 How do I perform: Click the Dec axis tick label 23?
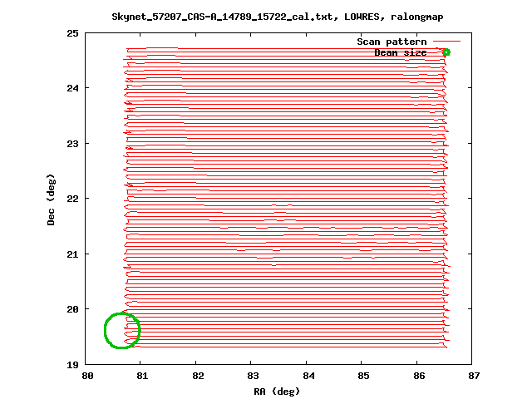72,144
